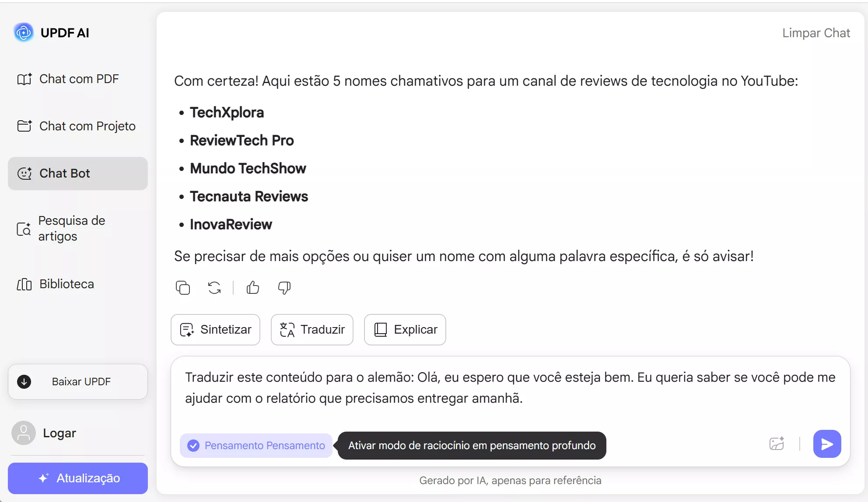Click Logar to sign in
Image resolution: width=868 pixels, height=502 pixels.
59,432
